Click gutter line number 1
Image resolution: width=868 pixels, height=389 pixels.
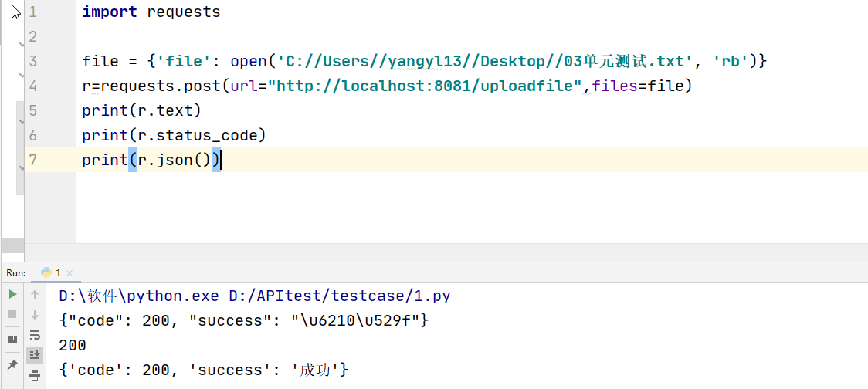(32, 12)
